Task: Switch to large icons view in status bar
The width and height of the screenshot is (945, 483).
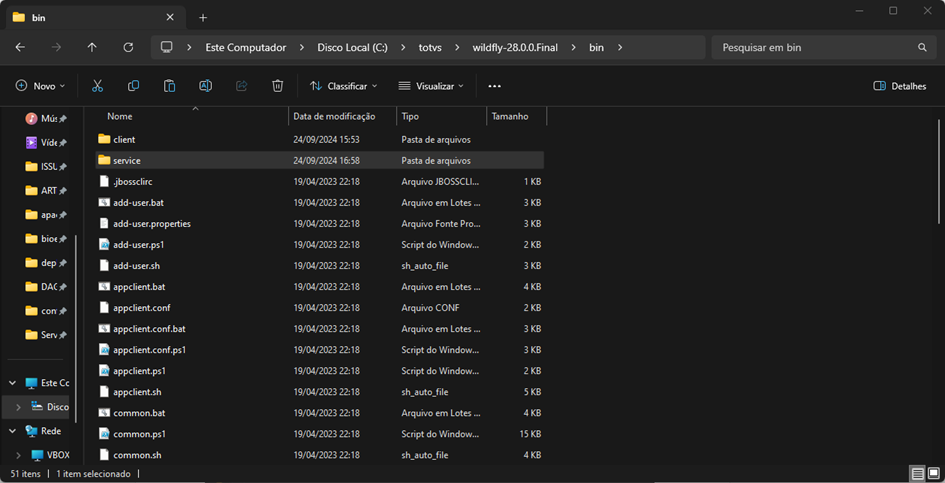Action: coord(933,473)
